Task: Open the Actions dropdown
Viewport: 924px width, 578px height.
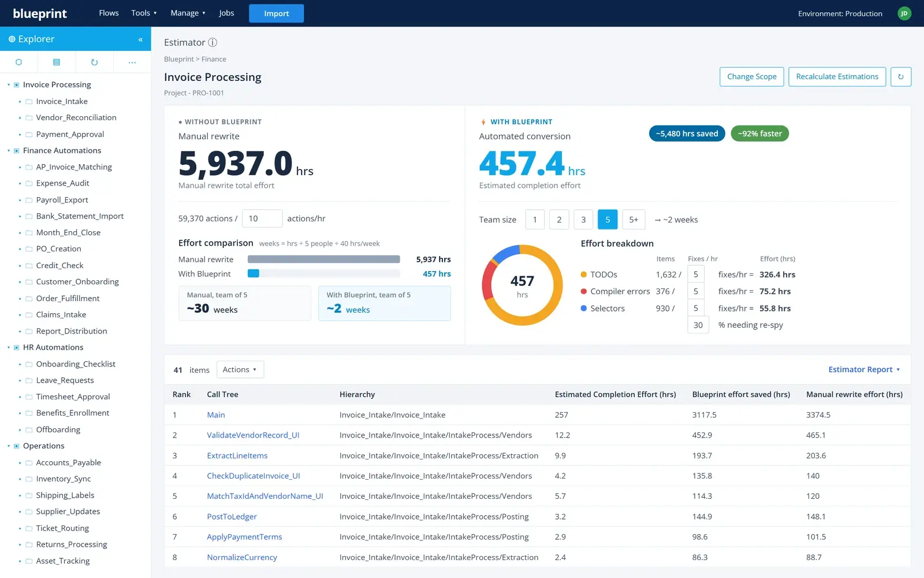Action: [240, 370]
